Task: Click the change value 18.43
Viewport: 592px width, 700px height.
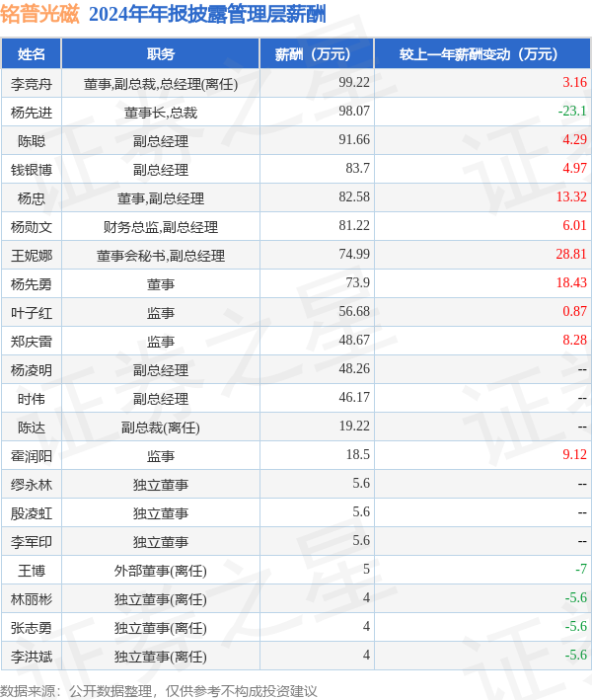Action: click(571, 282)
